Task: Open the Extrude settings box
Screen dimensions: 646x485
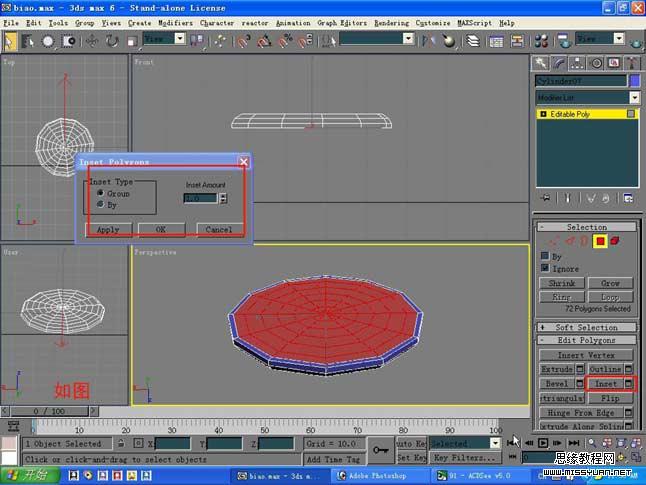Action: pyautogui.click(x=580, y=369)
